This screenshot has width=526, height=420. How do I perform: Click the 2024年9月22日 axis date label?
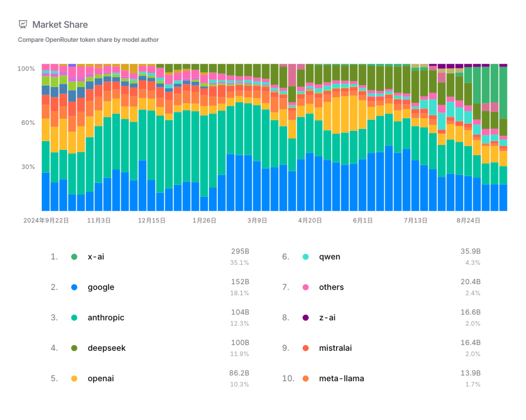[46, 220]
